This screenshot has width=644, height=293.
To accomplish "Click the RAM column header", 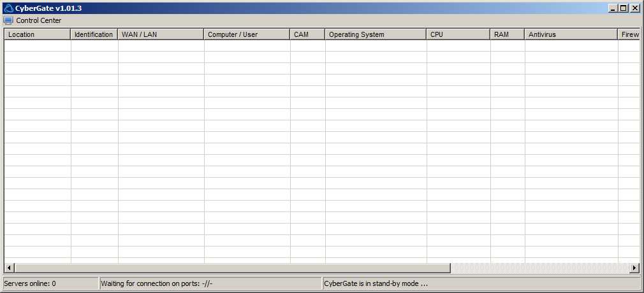I will [507, 34].
